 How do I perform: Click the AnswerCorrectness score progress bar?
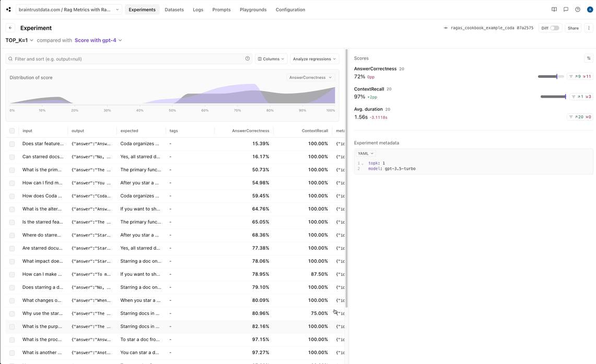(x=551, y=77)
